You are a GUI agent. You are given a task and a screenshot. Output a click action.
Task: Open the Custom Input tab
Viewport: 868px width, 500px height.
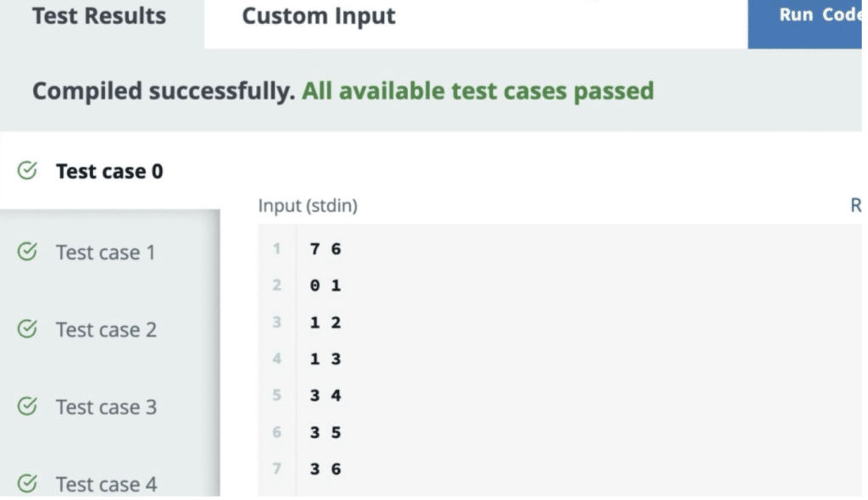[x=319, y=16]
